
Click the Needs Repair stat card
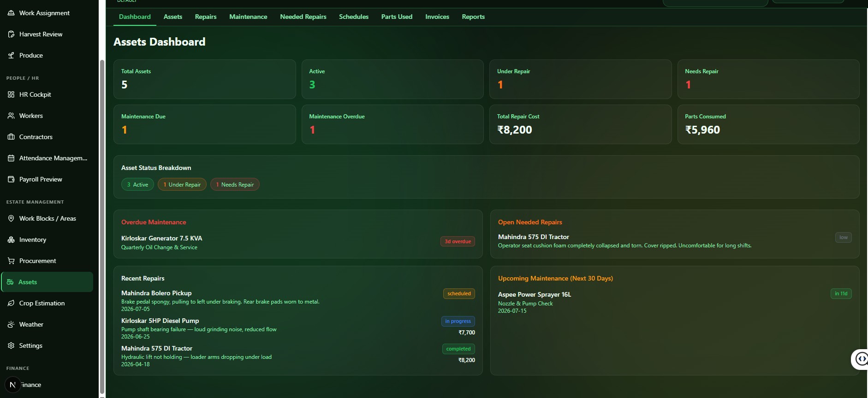coord(768,79)
